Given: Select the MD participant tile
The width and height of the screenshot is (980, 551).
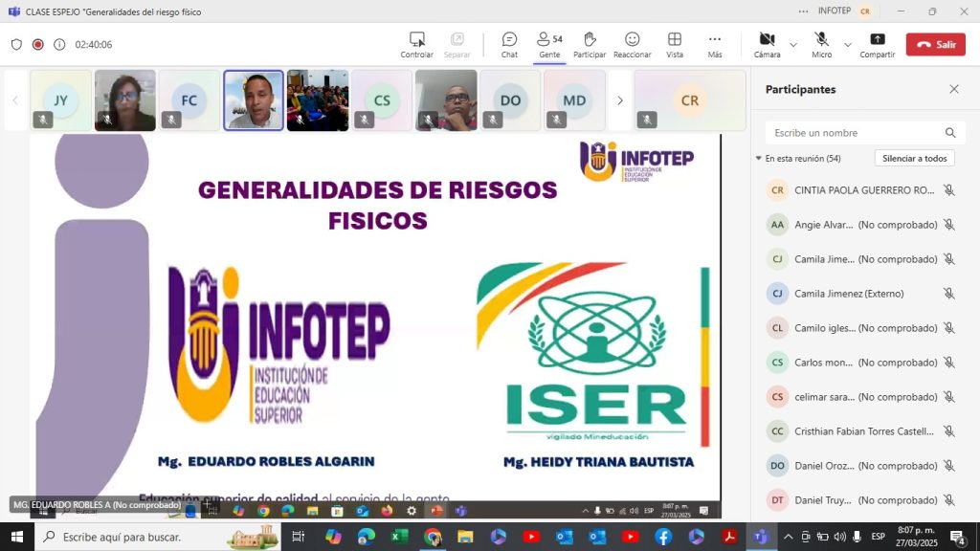Looking at the screenshot, I should pos(574,99).
